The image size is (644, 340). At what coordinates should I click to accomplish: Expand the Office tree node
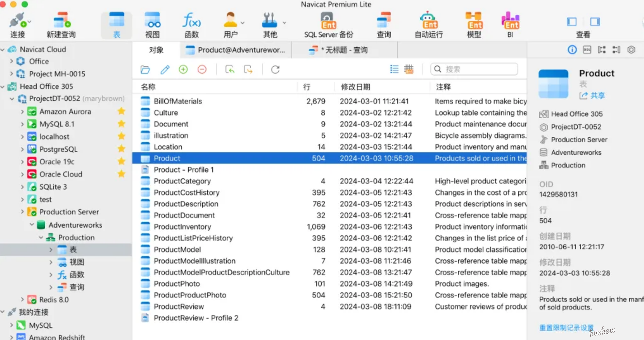tap(11, 61)
